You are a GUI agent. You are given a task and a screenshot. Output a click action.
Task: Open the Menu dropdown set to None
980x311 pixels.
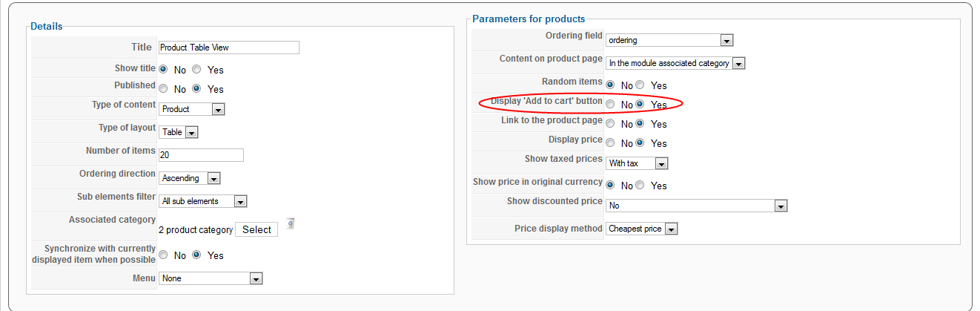[211, 278]
